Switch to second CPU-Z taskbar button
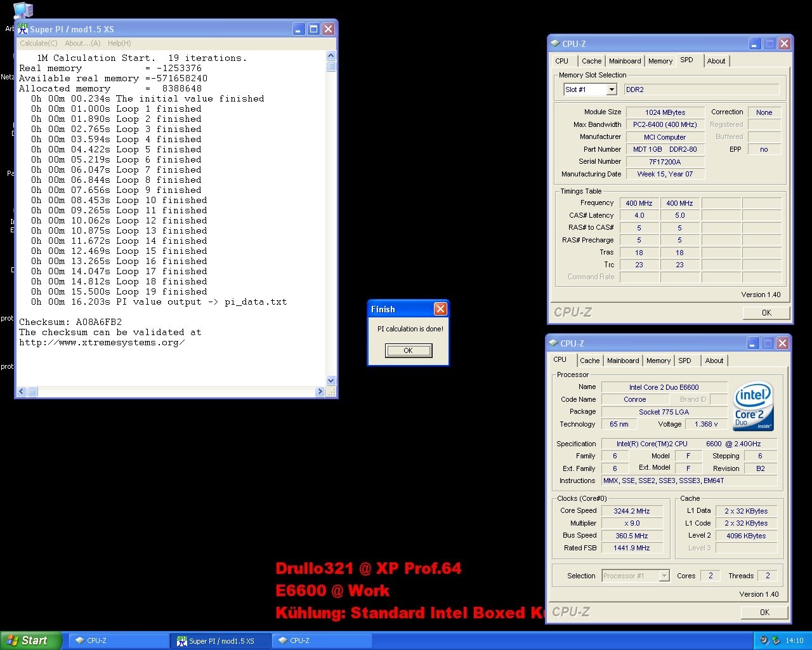The height and width of the screenshot is (650, 812). tap(322, 640)
